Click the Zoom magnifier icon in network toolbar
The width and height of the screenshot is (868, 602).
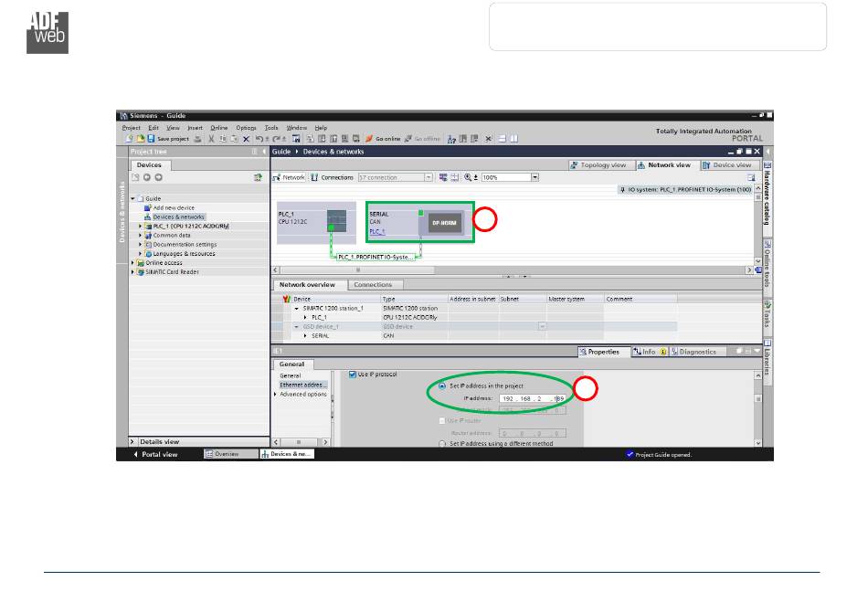(x=469, y=177)
